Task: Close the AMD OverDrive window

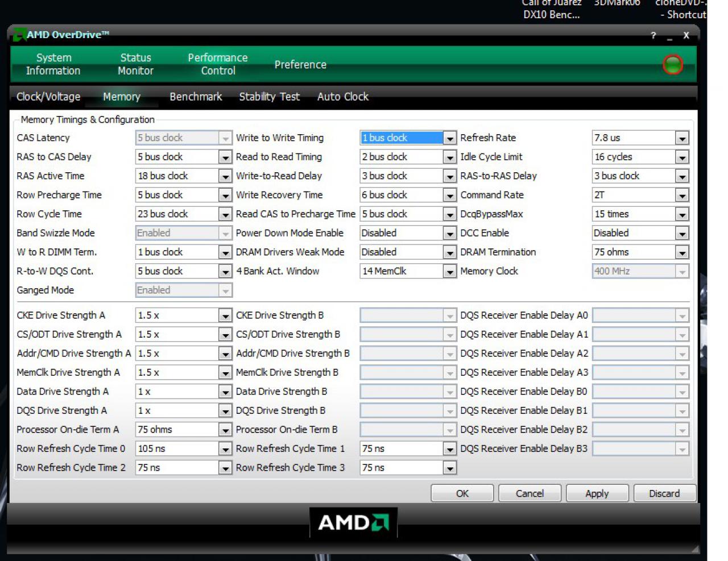Action: pos(686,35)
